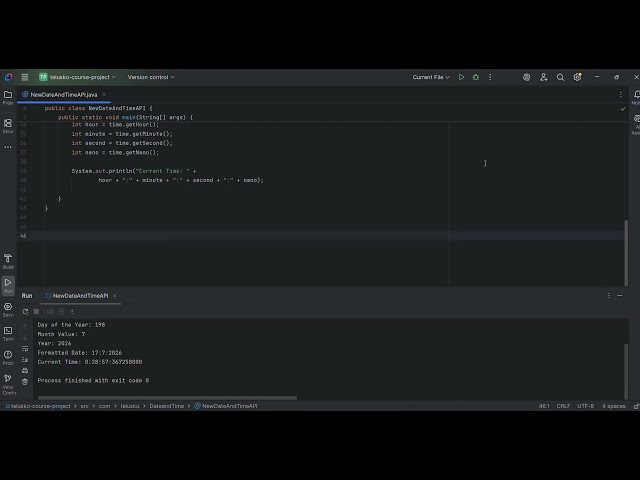Click 46:1 caret position indicator
This screenshot has width=640, height=480.
(544, 406)
